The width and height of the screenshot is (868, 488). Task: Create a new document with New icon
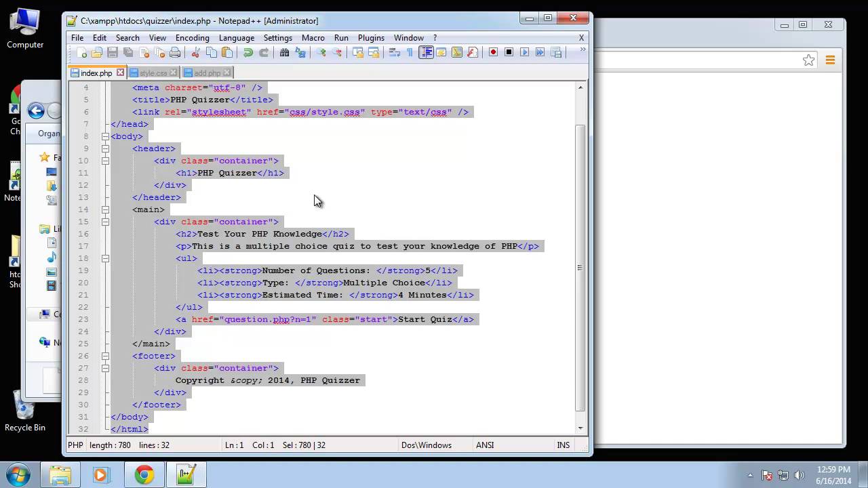(x=81, y=52)
